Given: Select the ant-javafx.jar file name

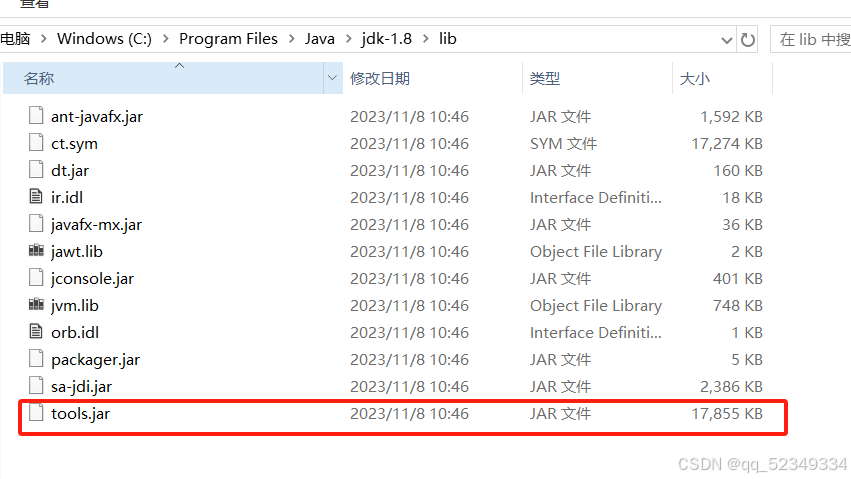Looking at the screenshot, I should [97, 117].
